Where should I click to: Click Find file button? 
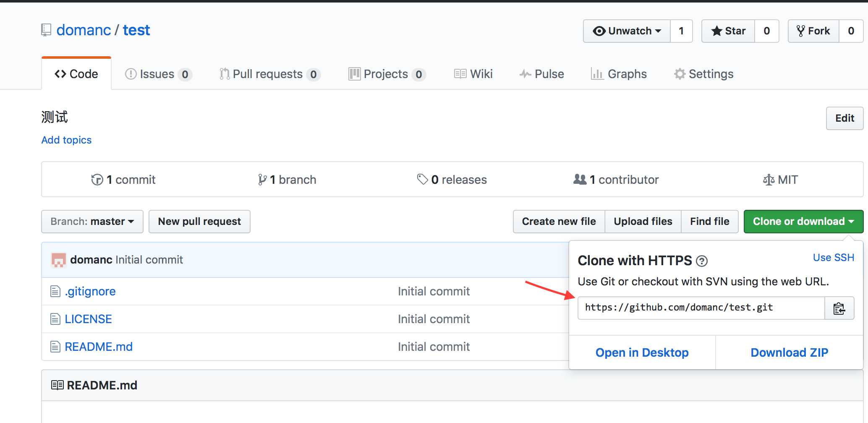pos(710,222)
